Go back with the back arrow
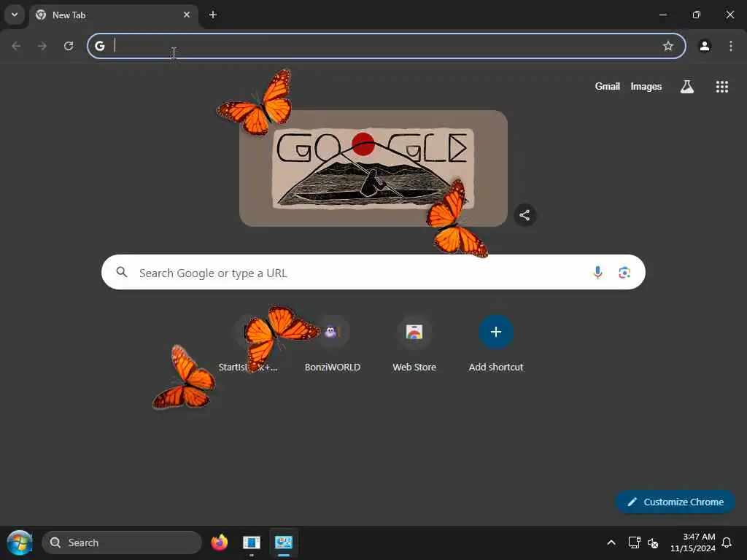The height and width of the screenshot is (560, 747). point(16,46)
